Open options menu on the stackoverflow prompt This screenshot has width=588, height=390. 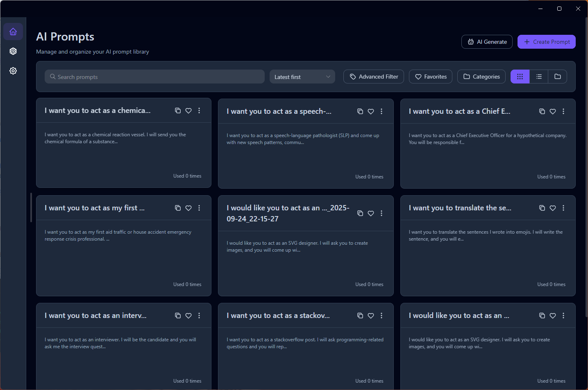(x=381, y=316)
